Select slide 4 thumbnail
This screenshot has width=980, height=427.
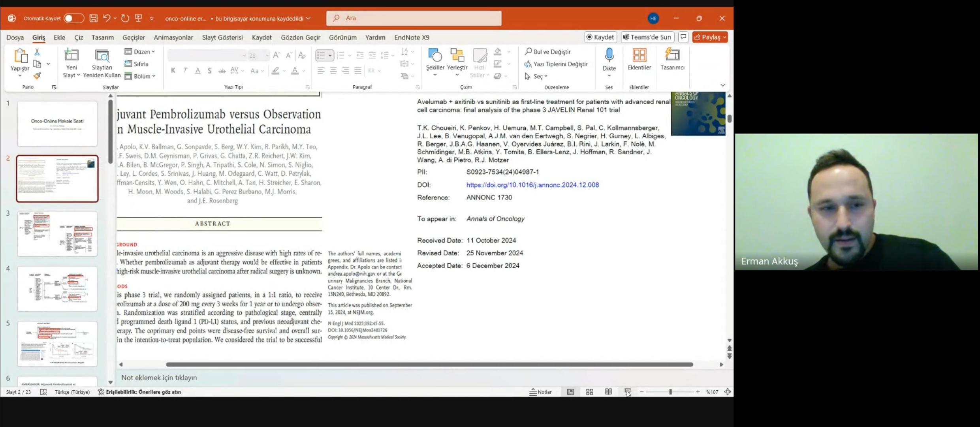point(57,289)
